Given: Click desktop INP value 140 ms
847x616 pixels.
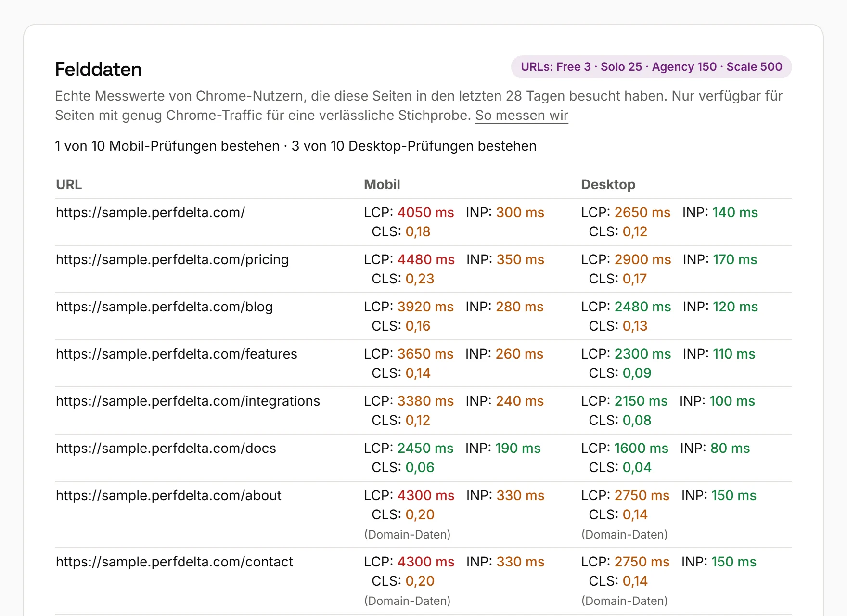Looking at the screenshot, I should tap(735, 212).
